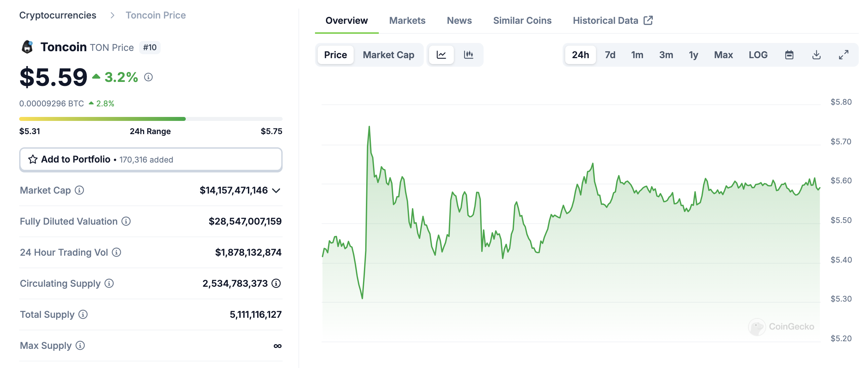The image size is (868, 368).
Task: Click the download chart data icon
Action: tap(816, 55)
